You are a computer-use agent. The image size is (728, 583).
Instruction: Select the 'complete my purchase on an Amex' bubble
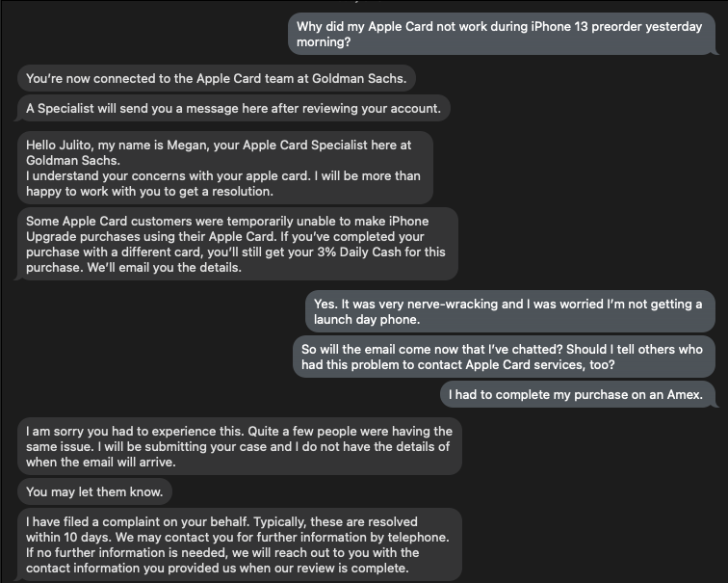click(576, 394)
